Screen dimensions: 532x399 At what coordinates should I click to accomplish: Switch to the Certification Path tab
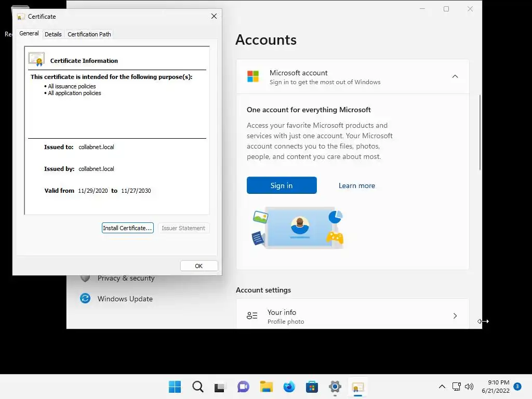[89, 34]
